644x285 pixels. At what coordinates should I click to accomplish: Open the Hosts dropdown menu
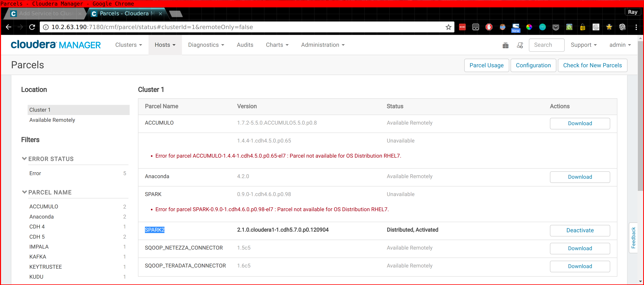click(x=165, y=45)
